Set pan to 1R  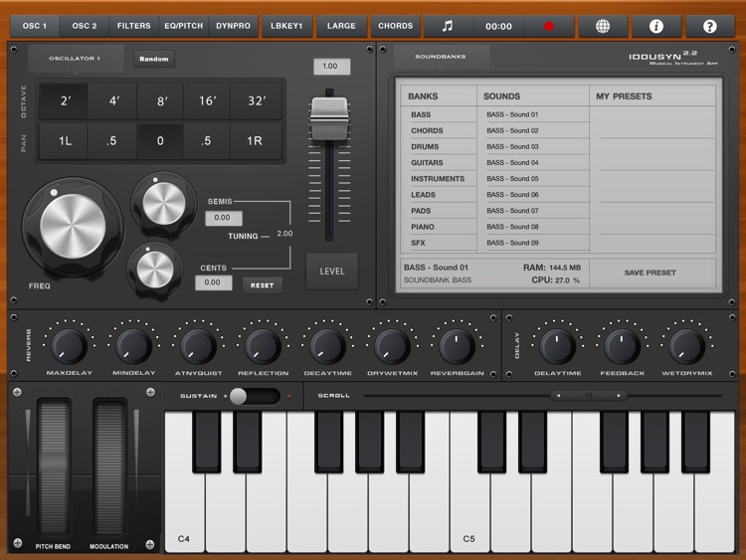tap(255, 141)
